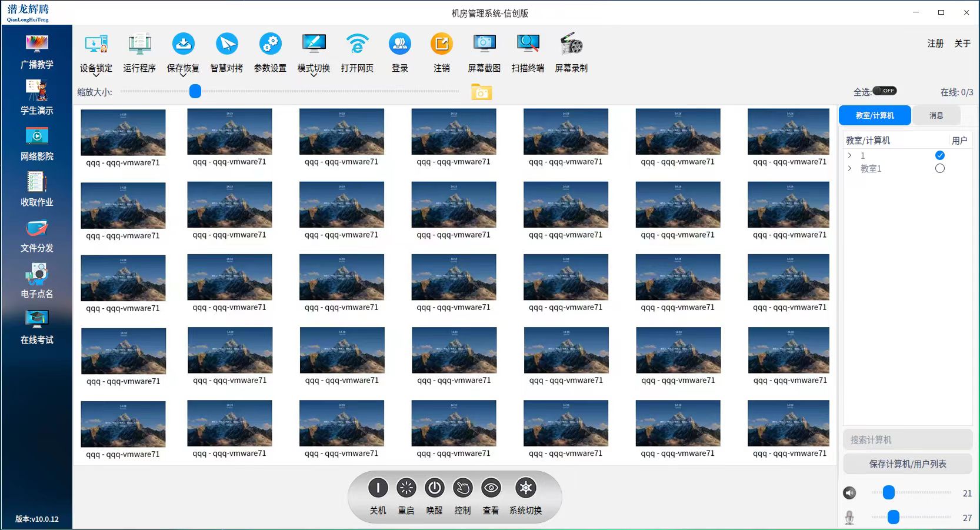Open the 模式切换 dropdown arrow
Screen dimensions: 980x530
(x=314, y=76)
